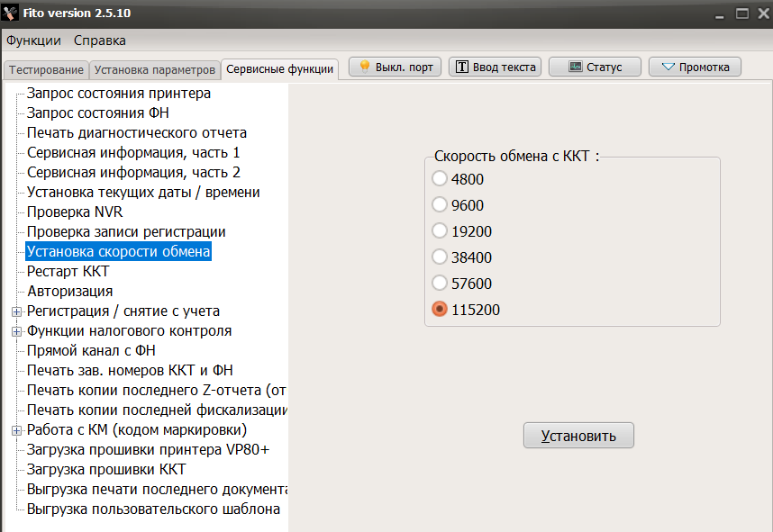Choose the 57600 speed radio button
This screenshot has height=532, width=773.
coord(440,284)
